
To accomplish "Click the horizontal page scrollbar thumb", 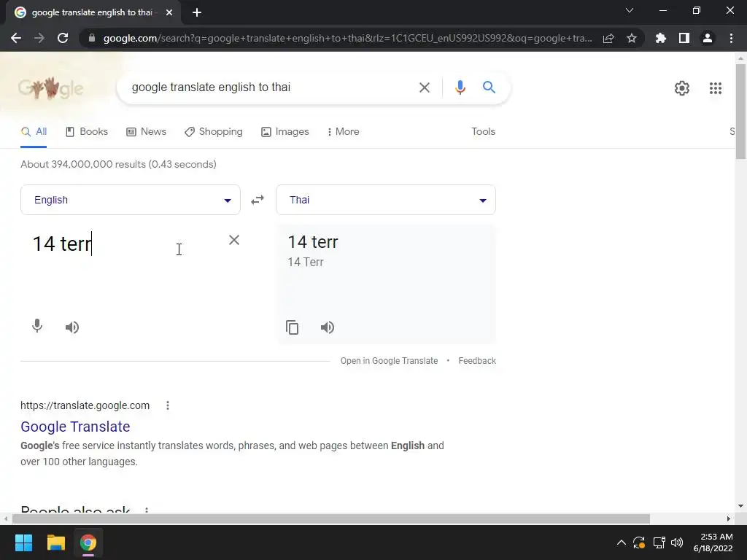I will 331,518.
